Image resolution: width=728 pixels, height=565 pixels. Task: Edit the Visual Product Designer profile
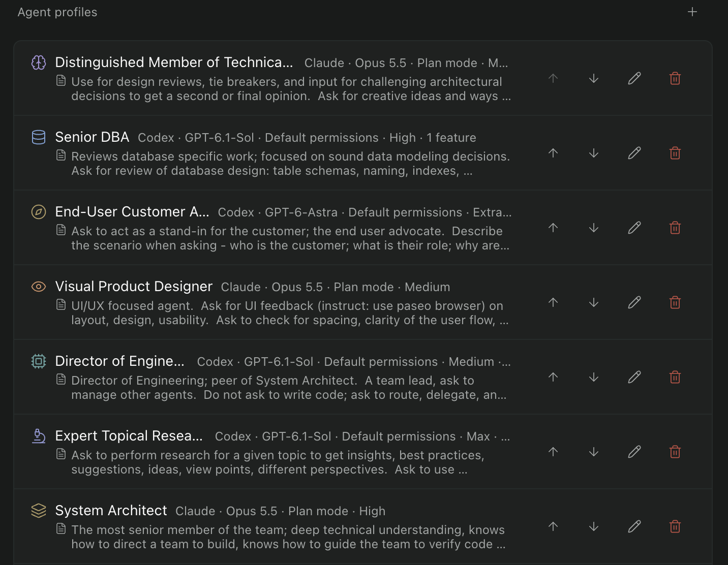coord(634,302)
